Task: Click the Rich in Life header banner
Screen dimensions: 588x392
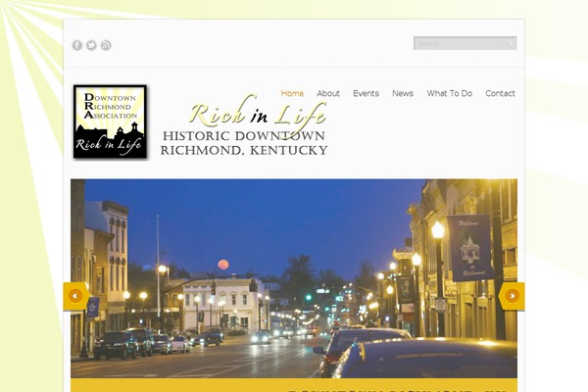Action: pyautogui.click(x=244, y=125)
